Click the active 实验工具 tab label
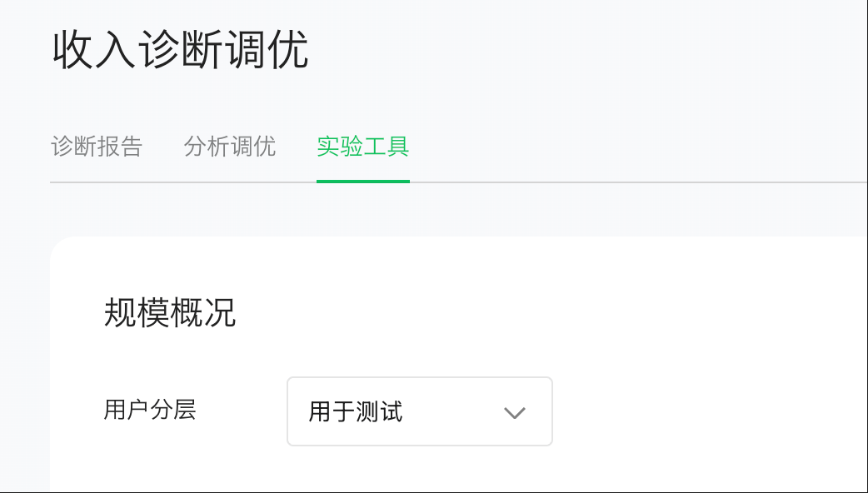This screenshot has height=493, width=868. click(x=362, y=147)
